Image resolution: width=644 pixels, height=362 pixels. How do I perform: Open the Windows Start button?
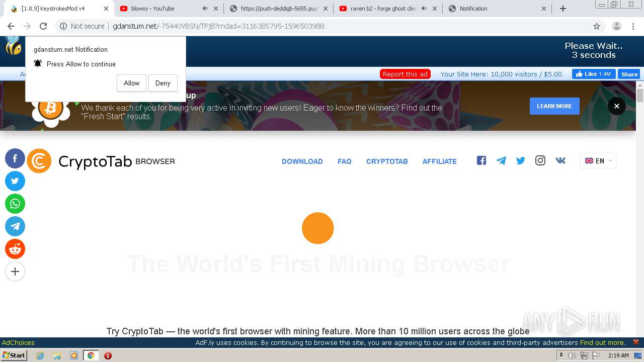[14, 355]
